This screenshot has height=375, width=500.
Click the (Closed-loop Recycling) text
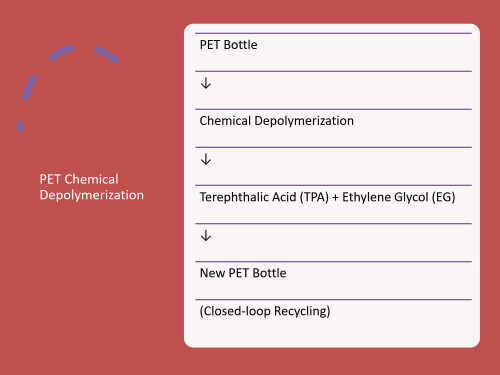(265, 311)
